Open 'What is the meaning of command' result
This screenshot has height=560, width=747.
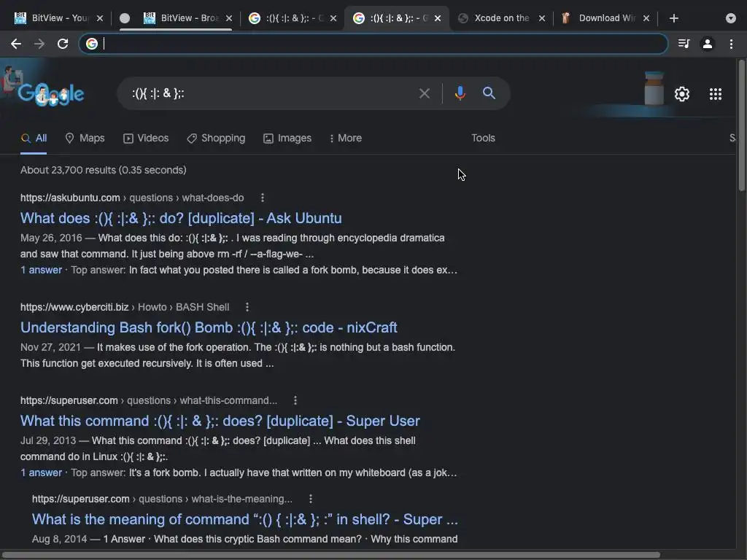coord(245,519)
